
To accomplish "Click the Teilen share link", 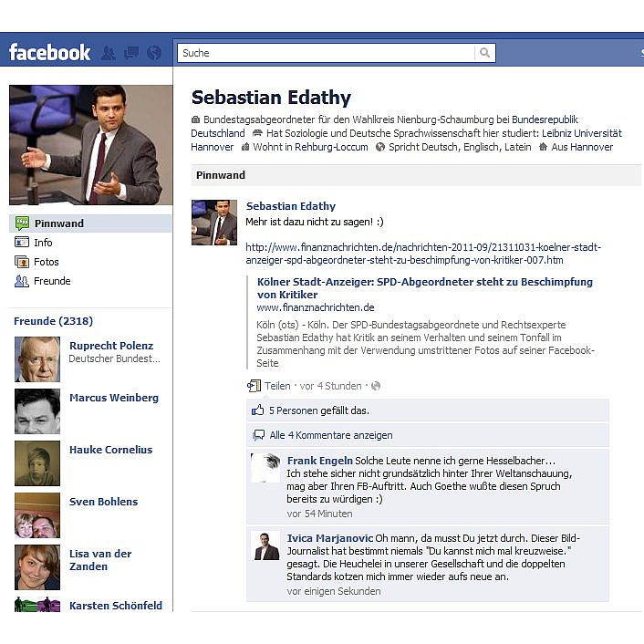I will click(277, 386).
